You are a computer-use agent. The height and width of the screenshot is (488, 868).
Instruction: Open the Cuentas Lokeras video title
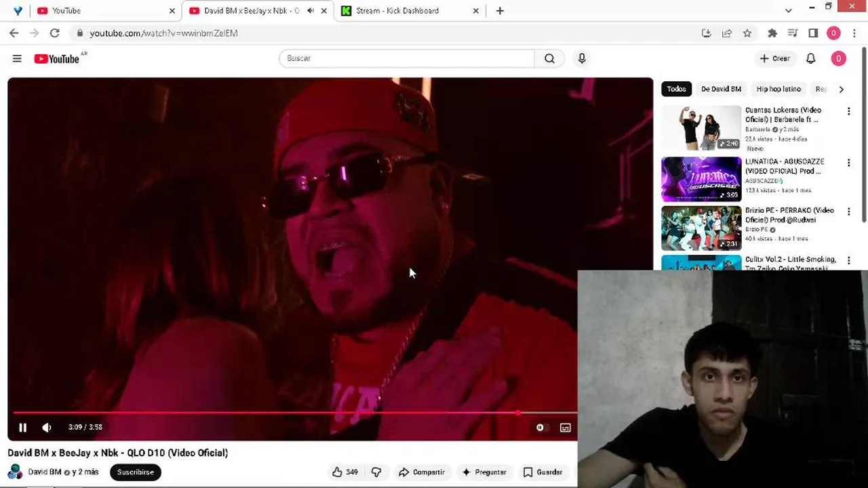click(783, 115)
